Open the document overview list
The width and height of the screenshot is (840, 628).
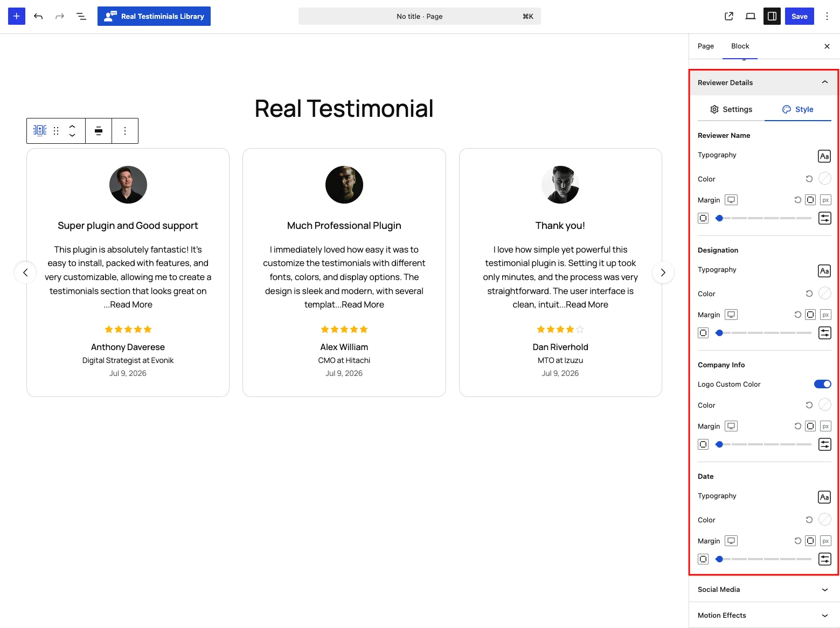click(x=81, y=16)
